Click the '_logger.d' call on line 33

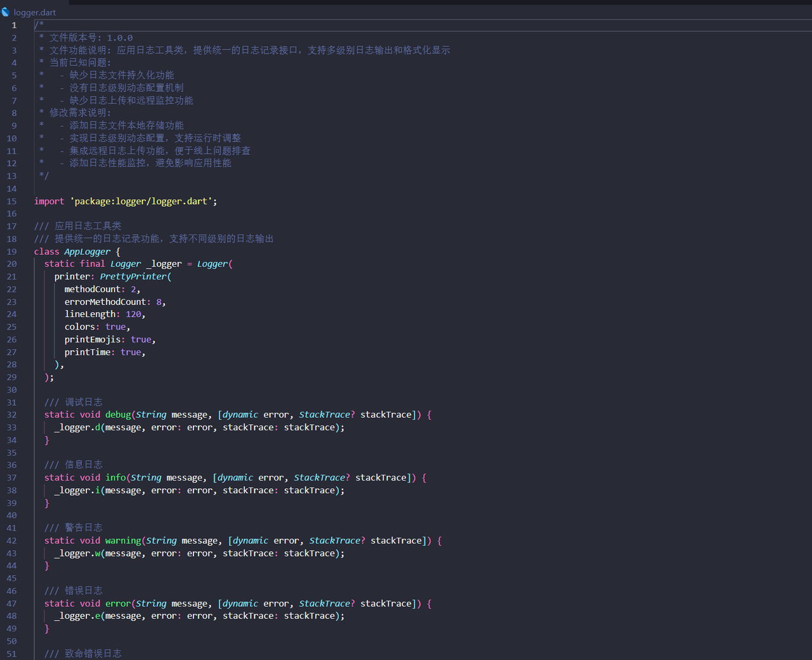click(77, 428)
